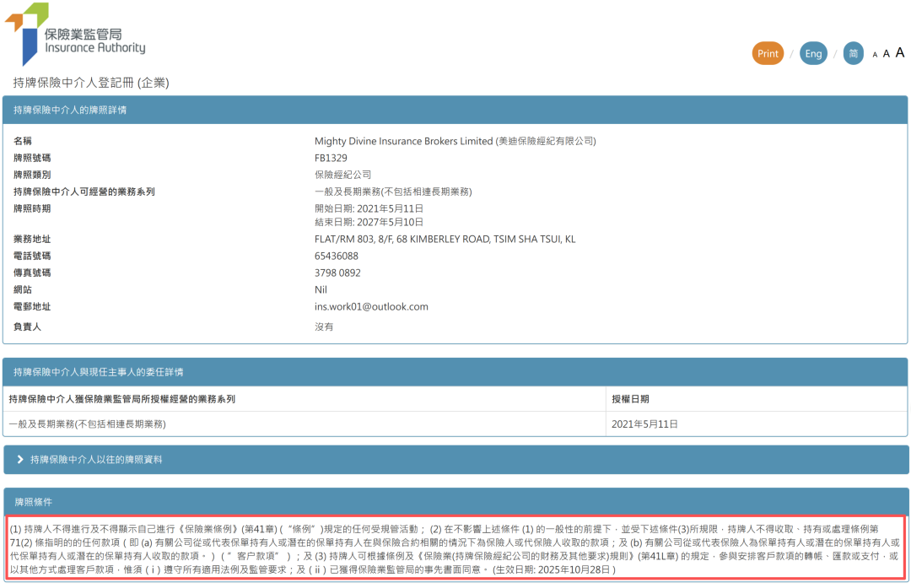The image size is (911, 588).
Task: Click the 牌照條件 panel header
Action: (33, 502)
